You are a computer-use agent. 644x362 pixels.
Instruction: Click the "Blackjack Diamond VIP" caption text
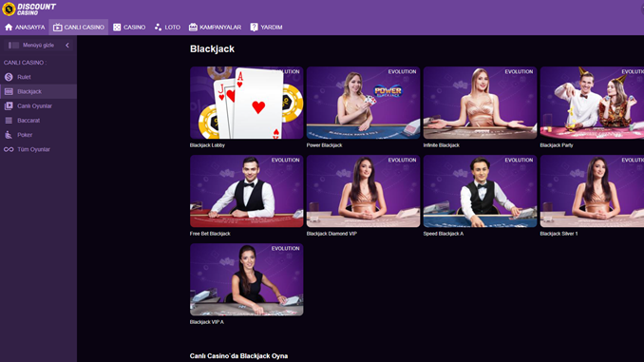[331, 234]
